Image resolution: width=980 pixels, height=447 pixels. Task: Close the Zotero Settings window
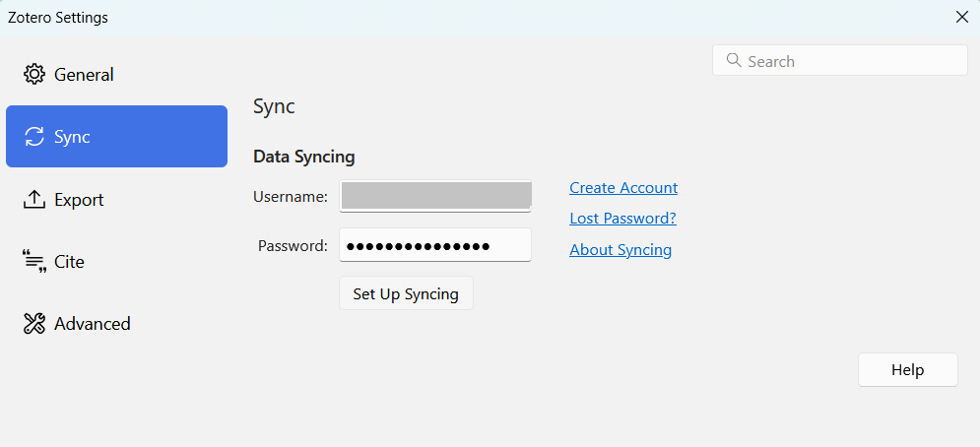961,17
